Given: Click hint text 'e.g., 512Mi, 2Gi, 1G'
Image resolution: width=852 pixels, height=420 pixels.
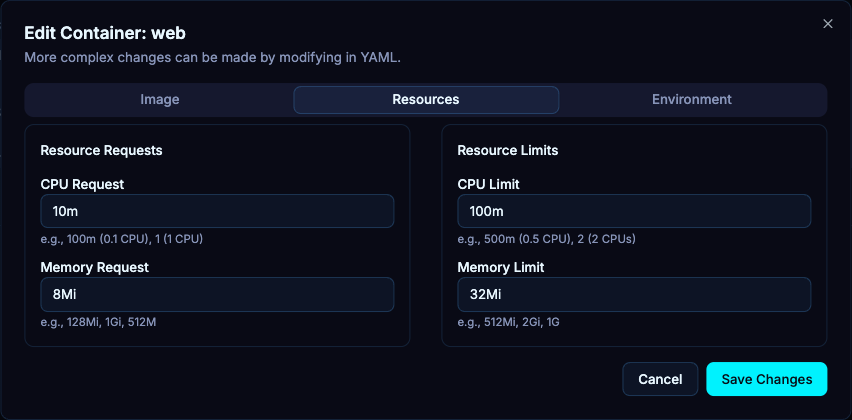Looking at the screenshot, I should [509, 323].
